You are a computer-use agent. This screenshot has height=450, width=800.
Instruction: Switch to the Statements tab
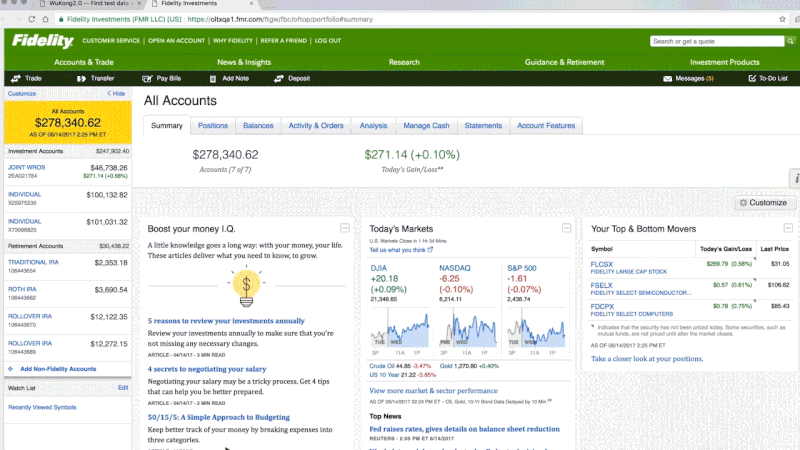pos(483,126)
